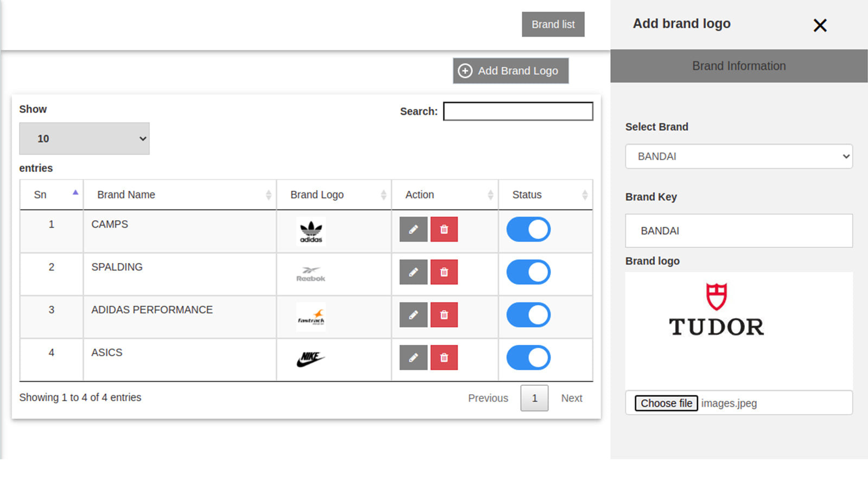Click the edit pencil icon for CAMPS
The width and height of the screenshot is (868, 488).
(413, 229)
